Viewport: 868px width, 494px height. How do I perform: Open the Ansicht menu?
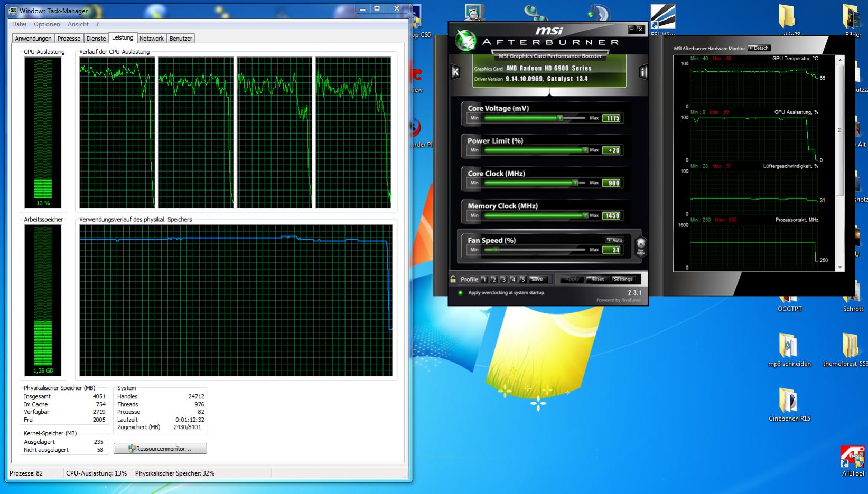tap(78, 24)
